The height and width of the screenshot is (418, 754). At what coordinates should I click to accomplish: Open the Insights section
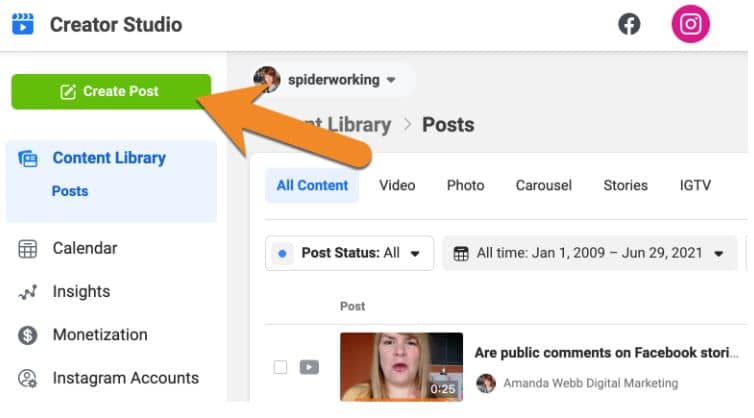(81, 291)
